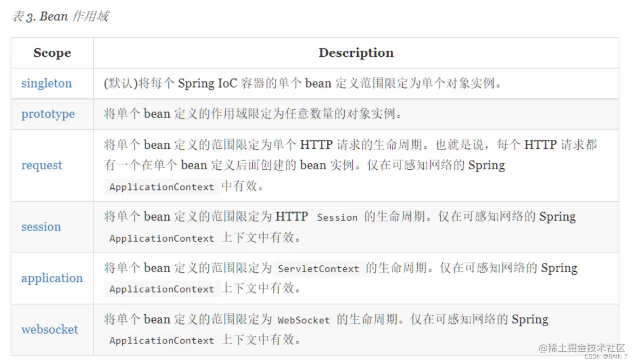Open the websocket scope link
Image resolution: width=636 pixels, height=364 pixels.
point(49,329)
